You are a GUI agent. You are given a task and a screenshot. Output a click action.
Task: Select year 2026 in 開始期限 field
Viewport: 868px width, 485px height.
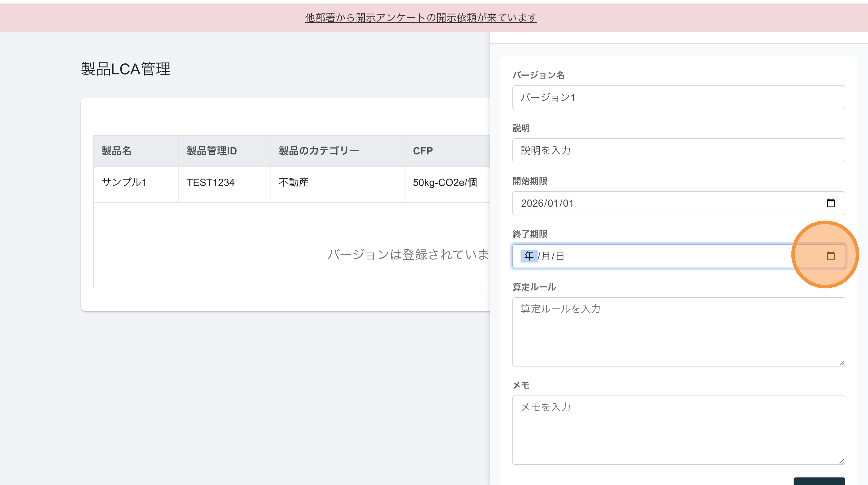click(532, 203)
